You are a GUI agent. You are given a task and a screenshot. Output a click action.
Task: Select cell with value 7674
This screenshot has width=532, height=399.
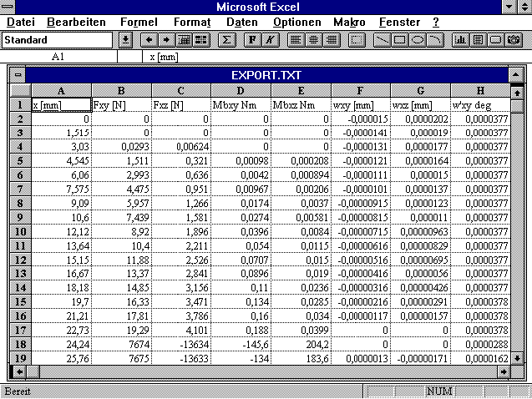click(121, 345)
